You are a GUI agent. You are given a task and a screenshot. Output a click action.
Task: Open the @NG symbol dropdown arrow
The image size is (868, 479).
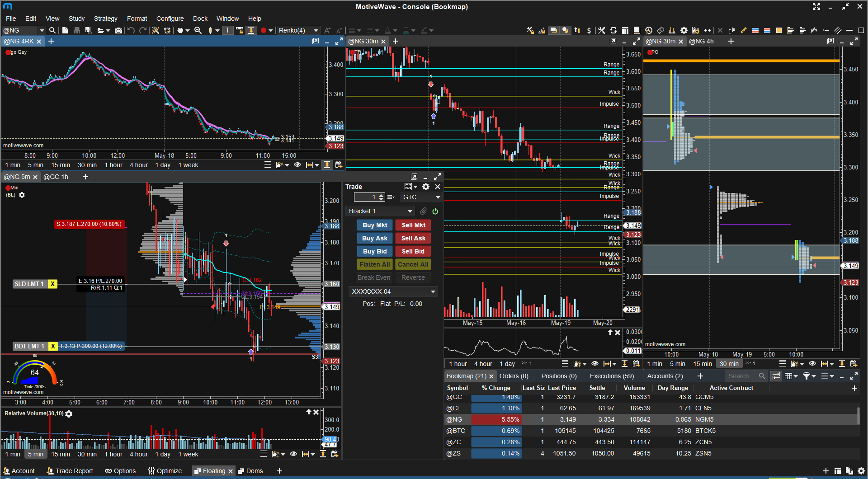click(42, 30)
